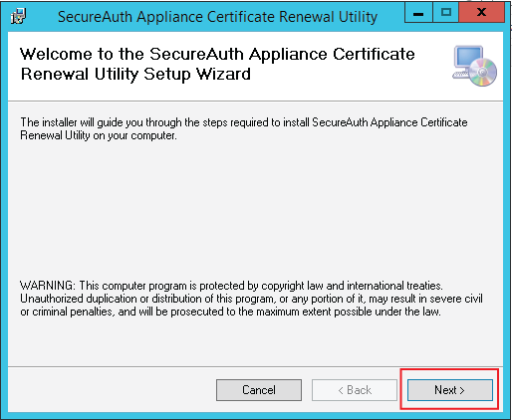Proceed with the Next > button
Viewport: 512px width, 420px height.
pos(450,390)
